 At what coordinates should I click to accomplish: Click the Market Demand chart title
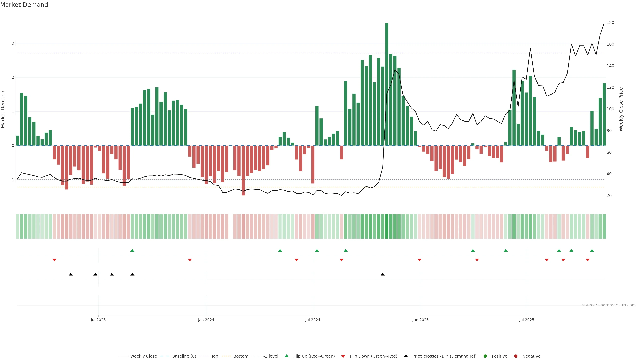tap(24, 5)
